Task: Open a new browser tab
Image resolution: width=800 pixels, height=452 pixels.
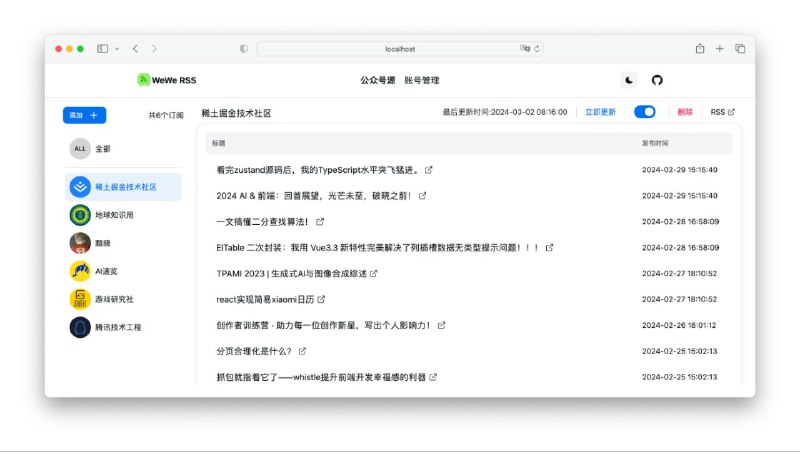Action: (719, 48)
